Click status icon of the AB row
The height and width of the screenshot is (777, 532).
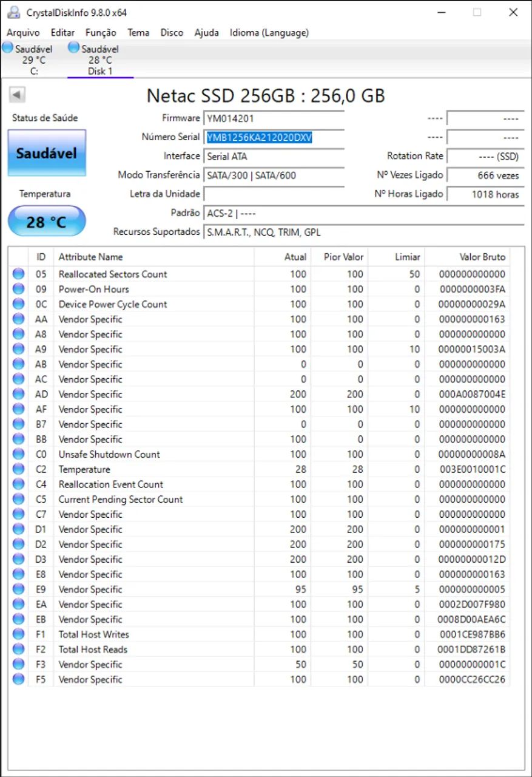coord(19,364)
